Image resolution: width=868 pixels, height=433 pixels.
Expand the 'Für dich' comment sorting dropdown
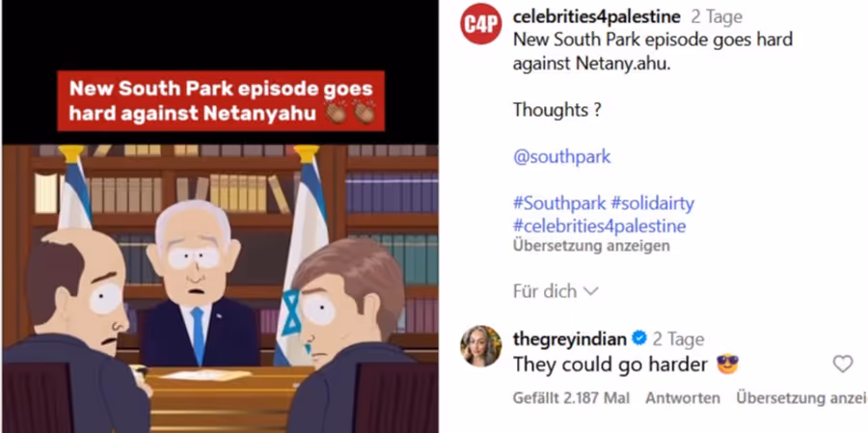point(556,291)
